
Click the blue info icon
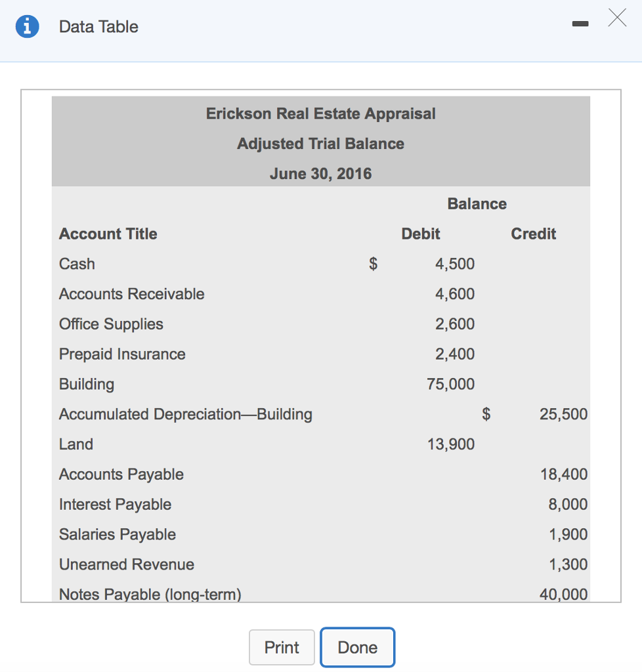coord(27,26)
